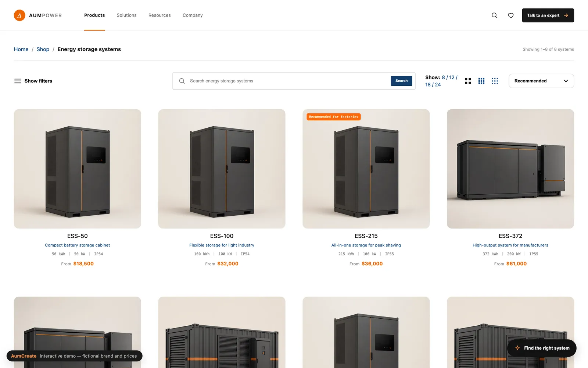This screenshot has height=368, width=588.
Task: Go to Shop breadcrumb link
Action: point(43,49)
